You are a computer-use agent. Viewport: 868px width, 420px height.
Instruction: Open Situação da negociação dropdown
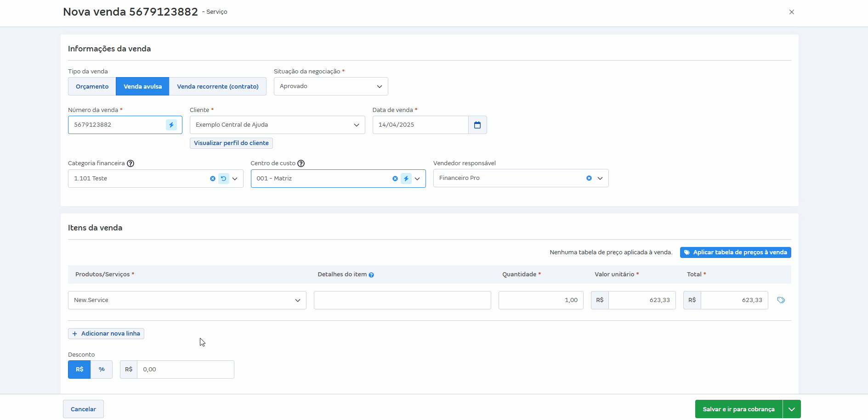(331, 86)
